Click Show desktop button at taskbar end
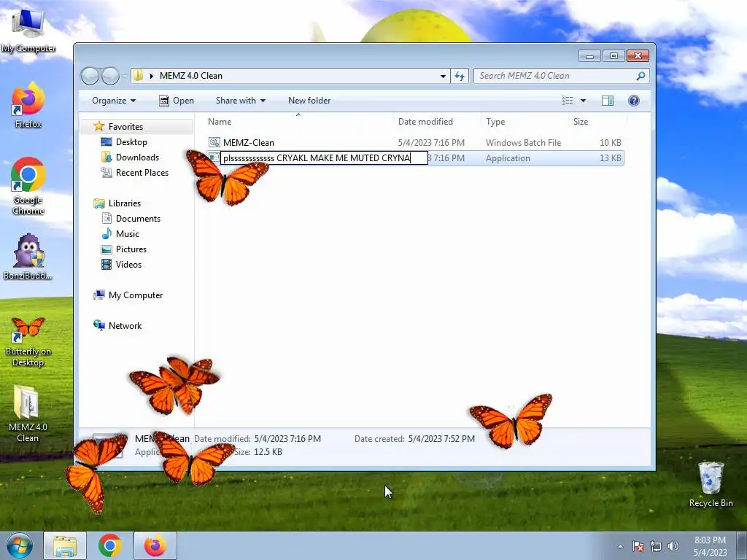The height and width of the screenshot is (560, 747). (x=742, y=546)
